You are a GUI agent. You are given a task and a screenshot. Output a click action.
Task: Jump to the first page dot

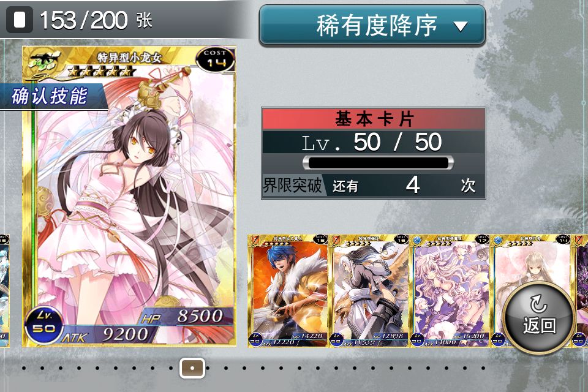click(x=24, y=368)
